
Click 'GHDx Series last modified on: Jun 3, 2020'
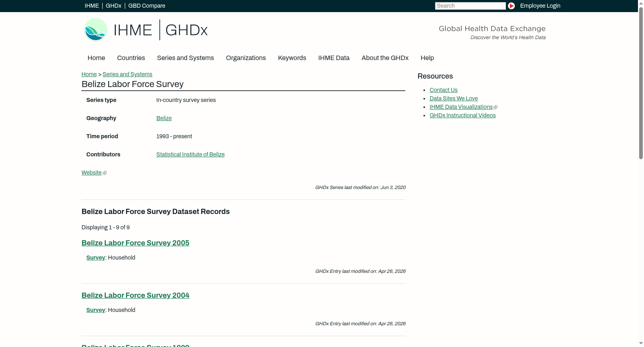[360, 187]
